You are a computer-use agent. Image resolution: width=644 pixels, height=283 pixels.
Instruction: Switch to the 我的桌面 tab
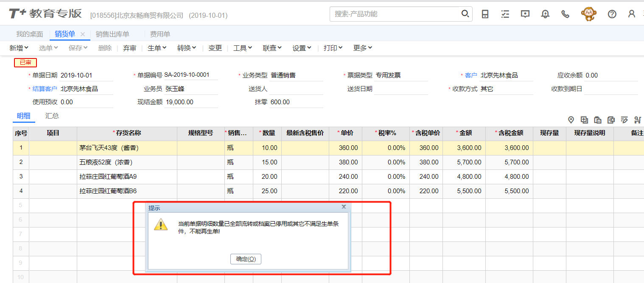click(x=30, y=34)
